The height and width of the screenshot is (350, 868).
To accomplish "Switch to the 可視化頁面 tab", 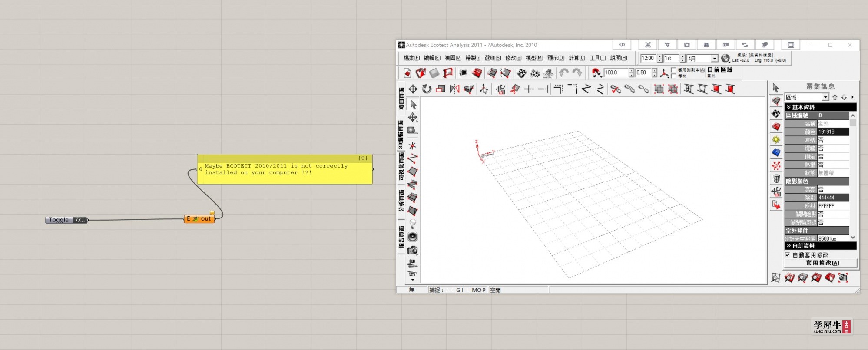I will pyautogui.click(x=401, y=166).
